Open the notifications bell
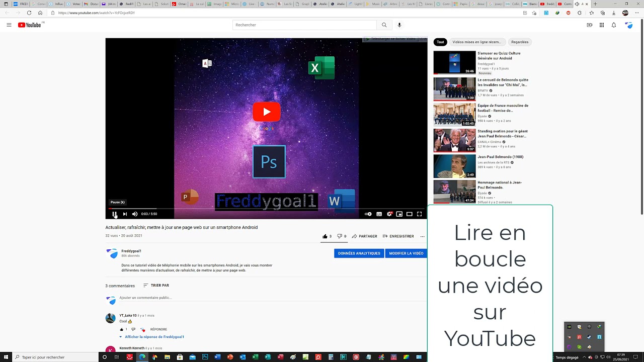Screen dimensions: 644x362 tap(614, 25)
